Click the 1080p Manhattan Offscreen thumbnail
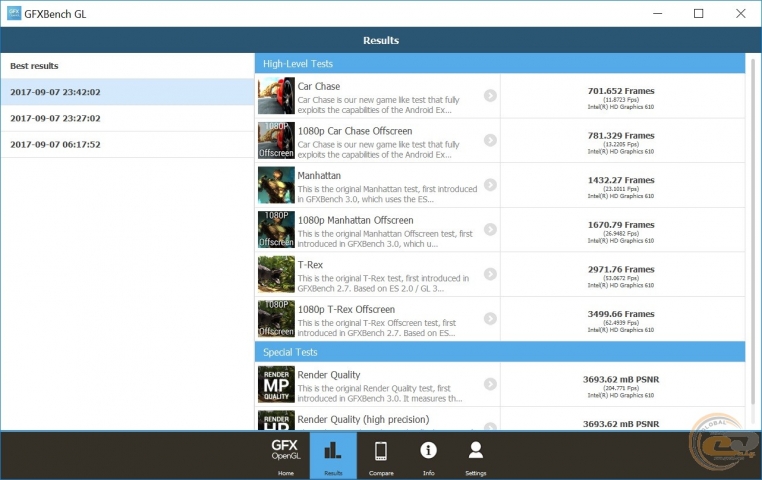This screenshot has height=480, width=762. coord(276,229)
